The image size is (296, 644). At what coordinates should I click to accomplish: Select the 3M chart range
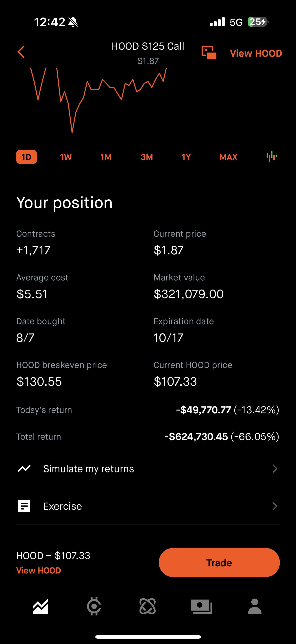coord(146,157)
